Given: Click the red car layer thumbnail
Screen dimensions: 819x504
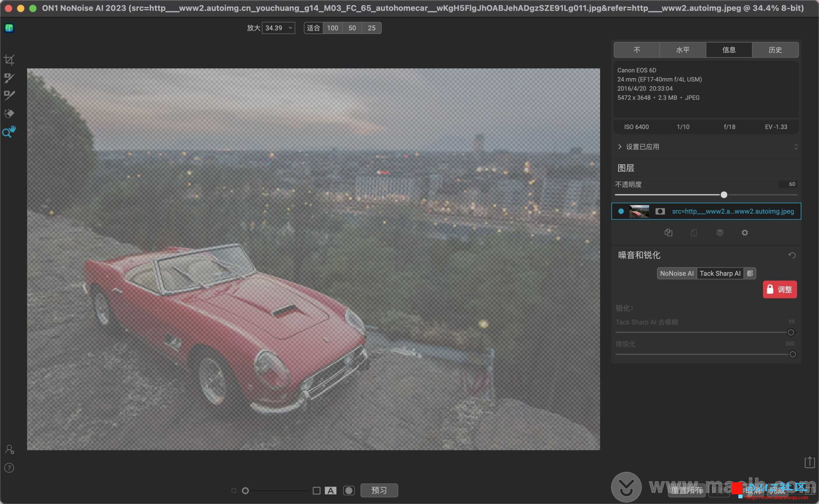Looking at the screenshot, I should pyautogui.click(x=639, y=211).
